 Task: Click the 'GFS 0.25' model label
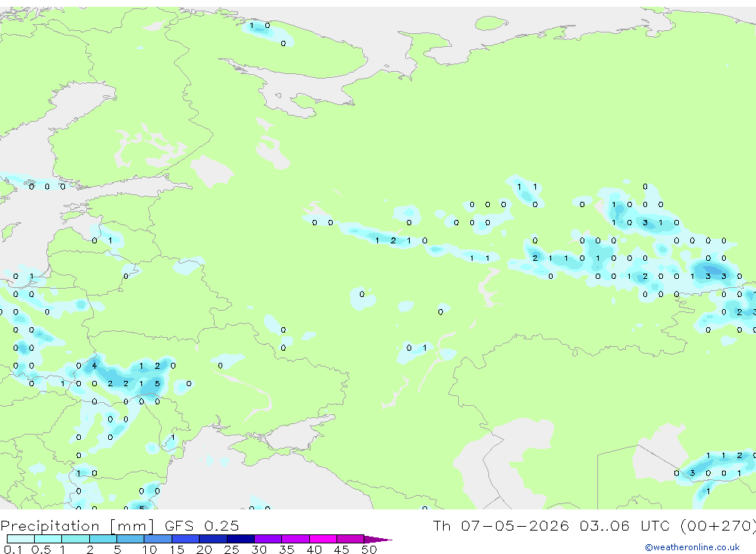(202, 526)
